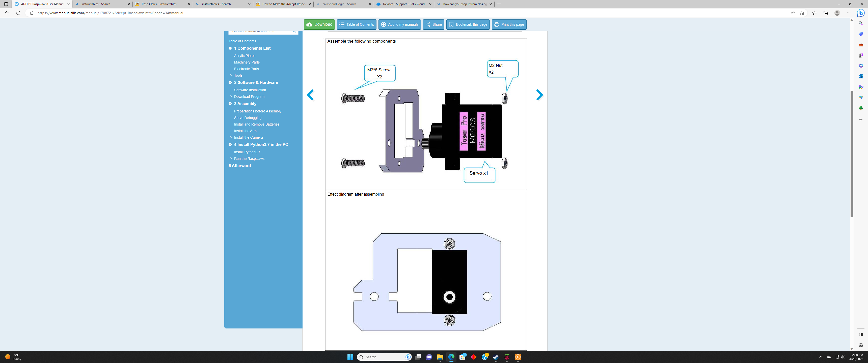Open File Explorer from taskbar
This screenshot has width=868, height=363.
tap(440, 357)
